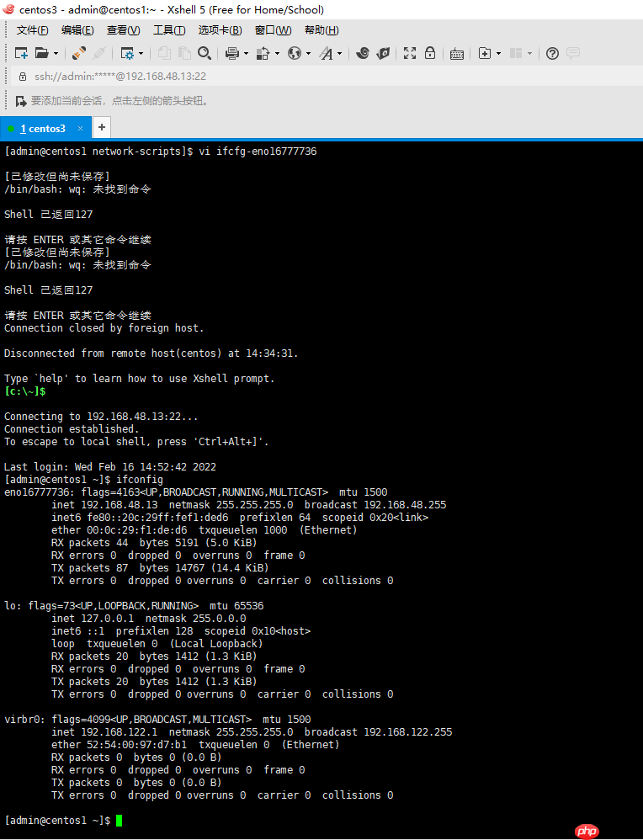Viewport: 643px width, 840px height.
Task: Open the Help question mark icon
Action: [x=552, y=53]
